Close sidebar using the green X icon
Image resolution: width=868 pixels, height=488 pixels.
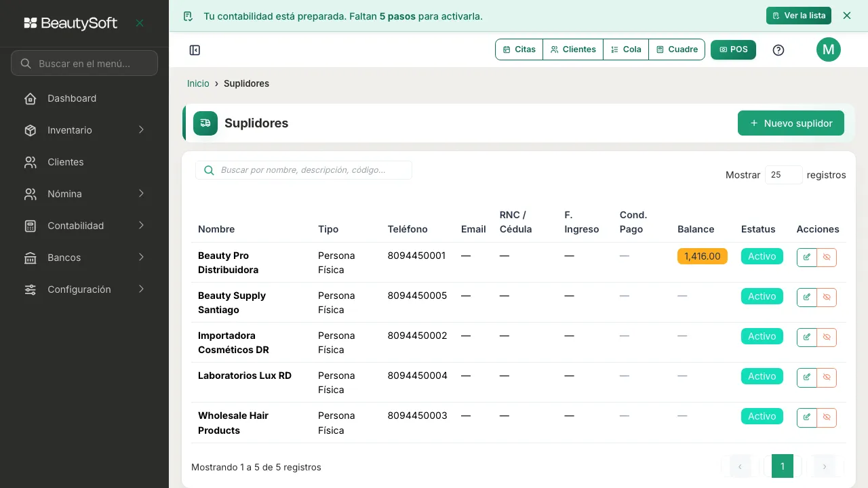pyautogui.click(x=140, y=23)
